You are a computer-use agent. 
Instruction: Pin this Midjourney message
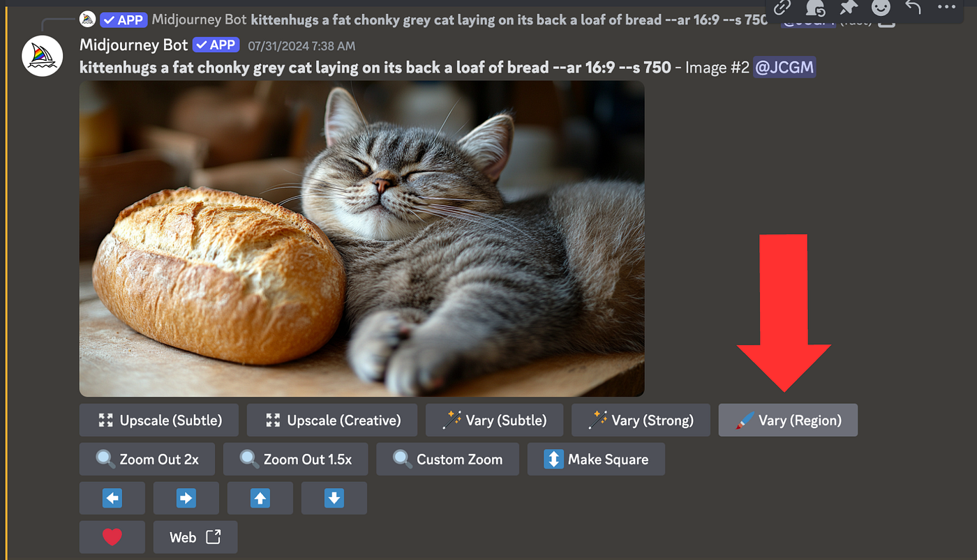(x=847, y=10)
